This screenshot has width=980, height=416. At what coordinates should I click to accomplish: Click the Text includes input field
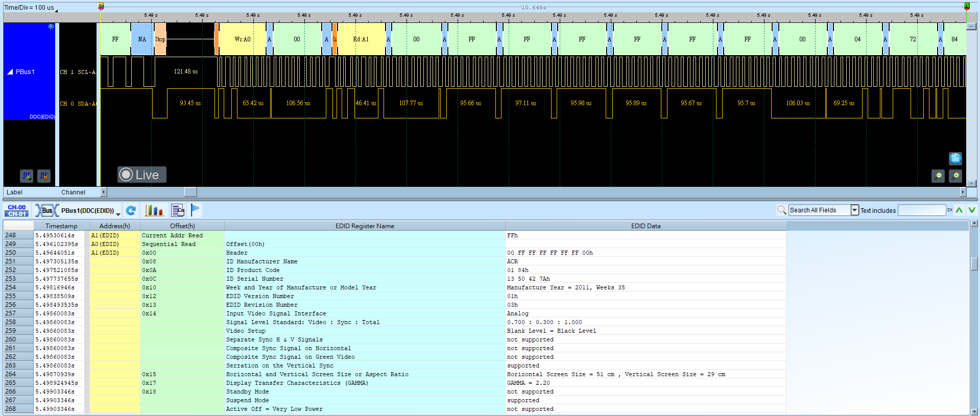pyautogui.click(x=922, y=210)
